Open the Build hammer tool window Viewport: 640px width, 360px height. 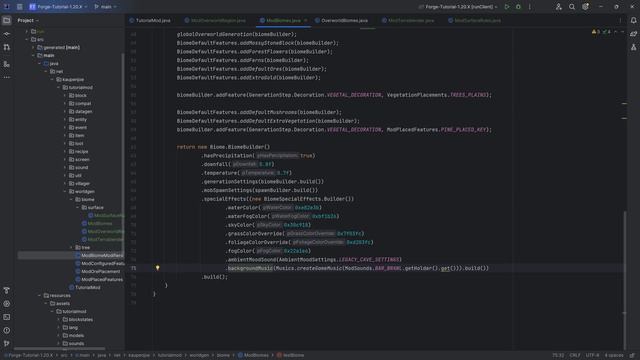(x=7, y=290)
